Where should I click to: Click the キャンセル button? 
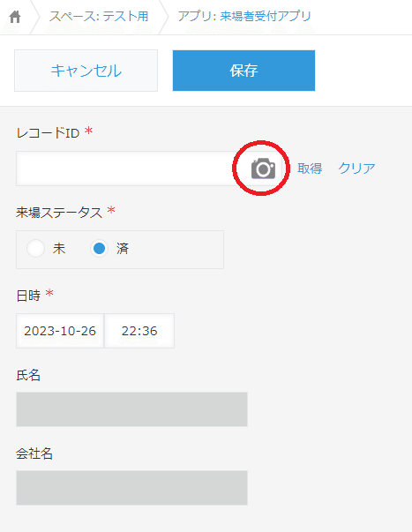tap(86, 71)
